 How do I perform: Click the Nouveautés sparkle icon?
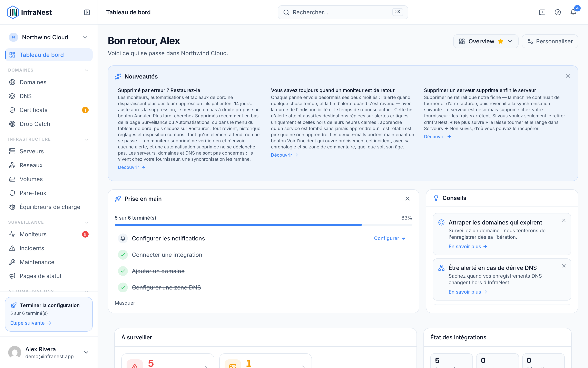pos(118,76)
